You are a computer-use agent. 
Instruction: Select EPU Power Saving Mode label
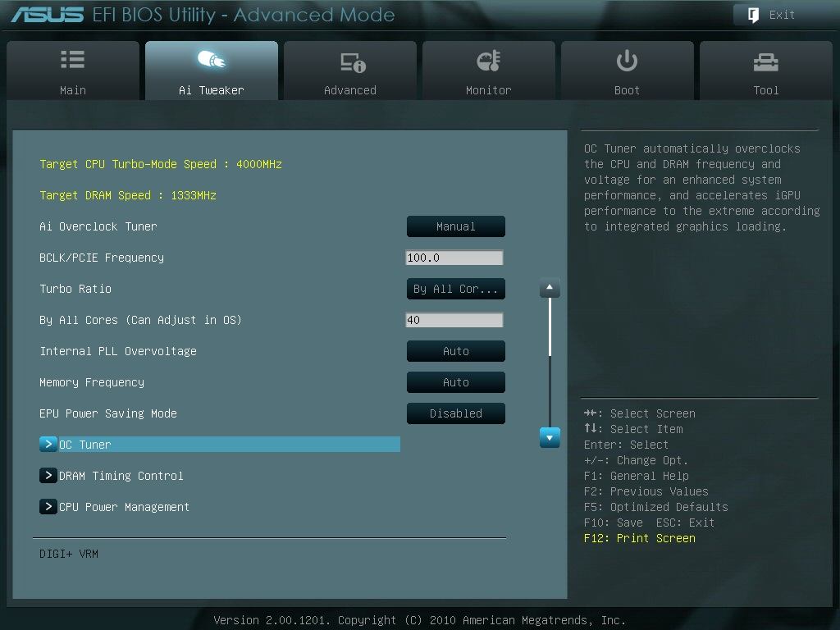108,413
